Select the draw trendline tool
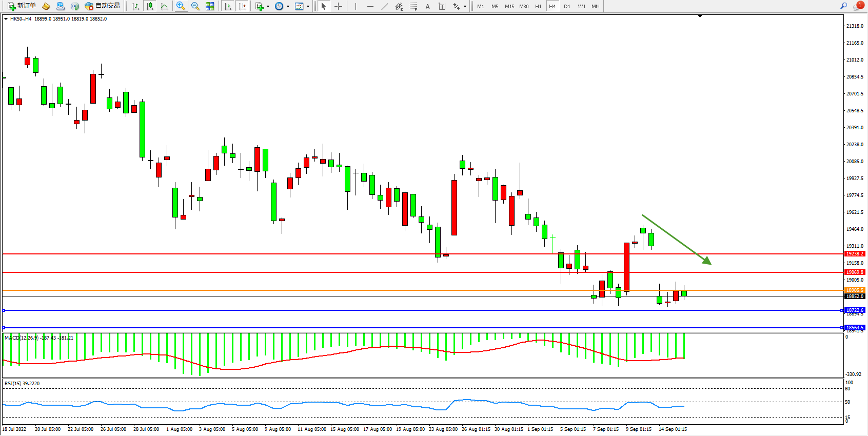This screenshot has height=436, width=868. 385,6
